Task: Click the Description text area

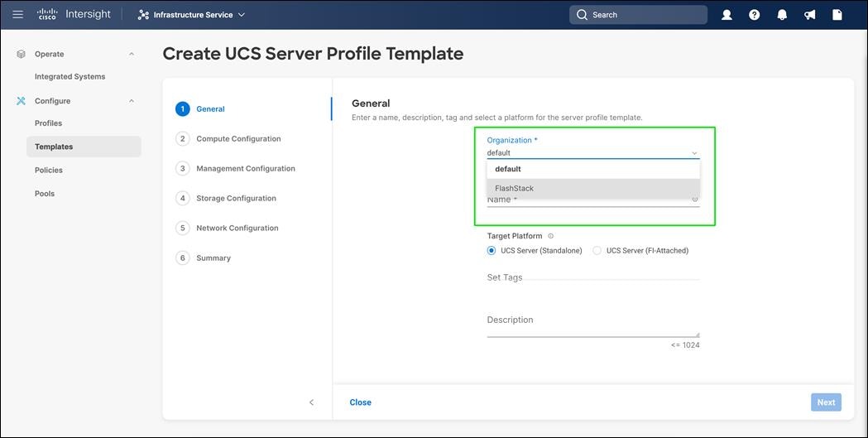Action: point(593,325)
